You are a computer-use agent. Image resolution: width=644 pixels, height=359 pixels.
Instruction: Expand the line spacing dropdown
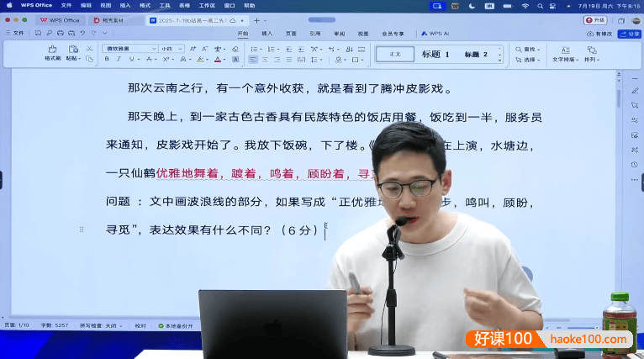pos(320,60)
